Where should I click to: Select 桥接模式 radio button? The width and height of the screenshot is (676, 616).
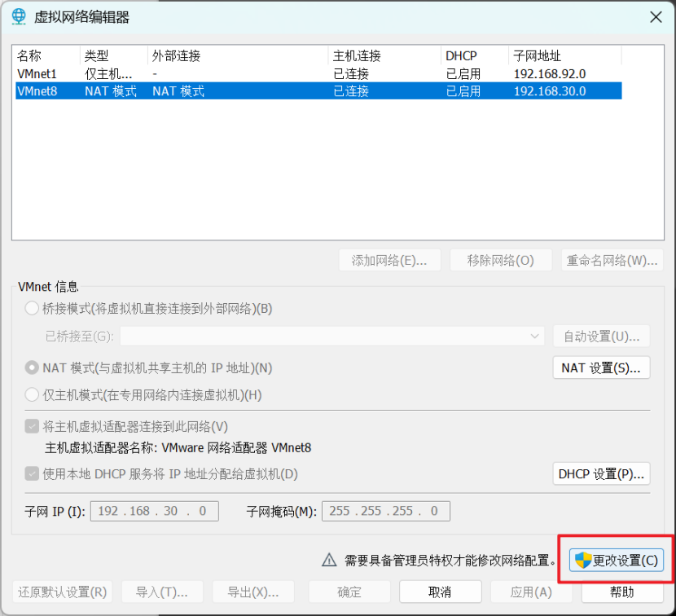pyautogui.click(x=32, y=309)
